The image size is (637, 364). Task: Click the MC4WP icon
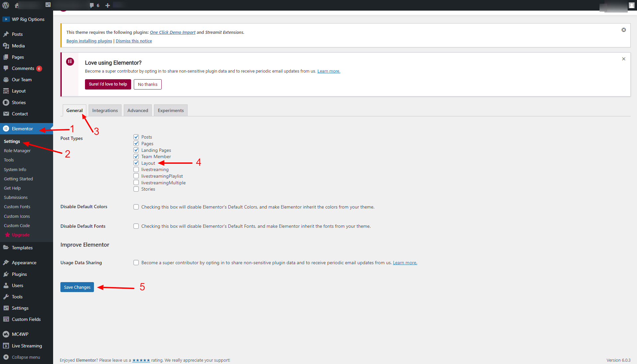coord(6,334)
